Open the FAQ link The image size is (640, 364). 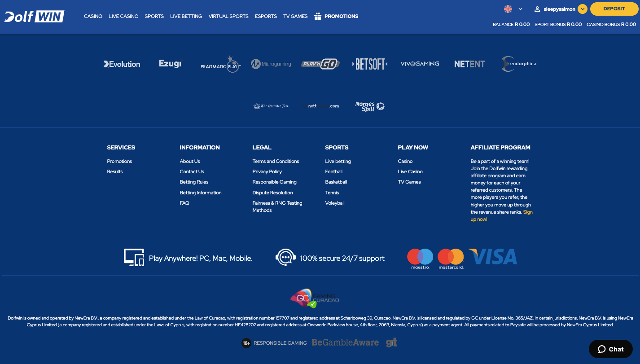coord(184,203)
